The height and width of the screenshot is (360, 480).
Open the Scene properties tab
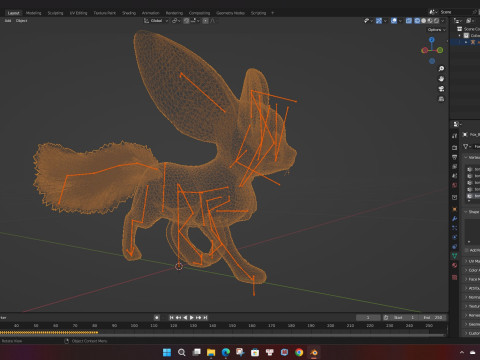tap(455, 176)
